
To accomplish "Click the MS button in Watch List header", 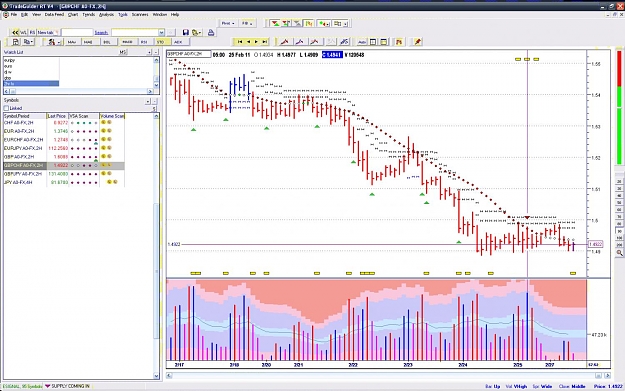I will tap(122, 52).
